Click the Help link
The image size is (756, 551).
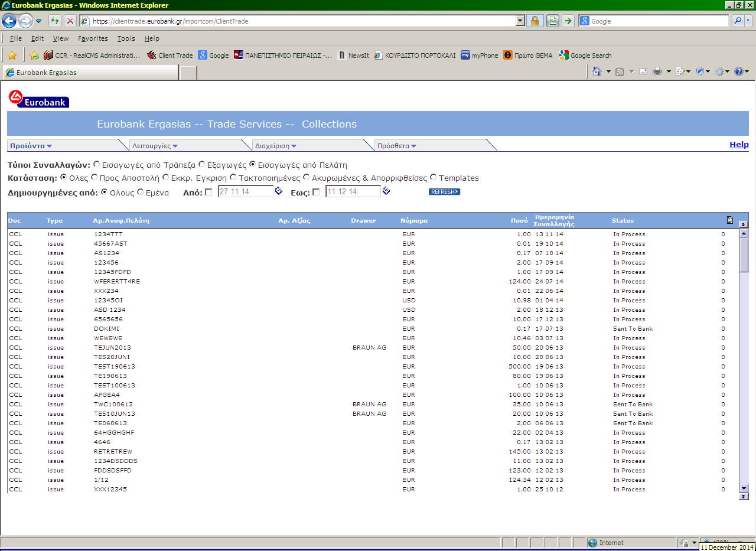tap(739, 144)
